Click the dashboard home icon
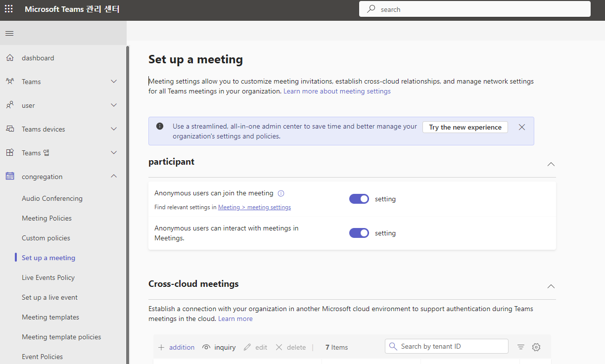Image resolution: width=605 pixels, height=364 pixels. (10, 58)
